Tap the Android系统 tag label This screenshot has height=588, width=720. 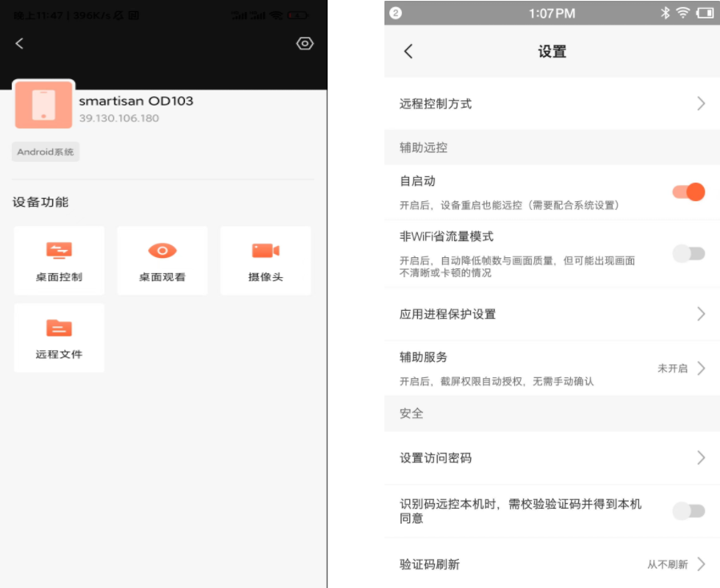coord(46,152)
